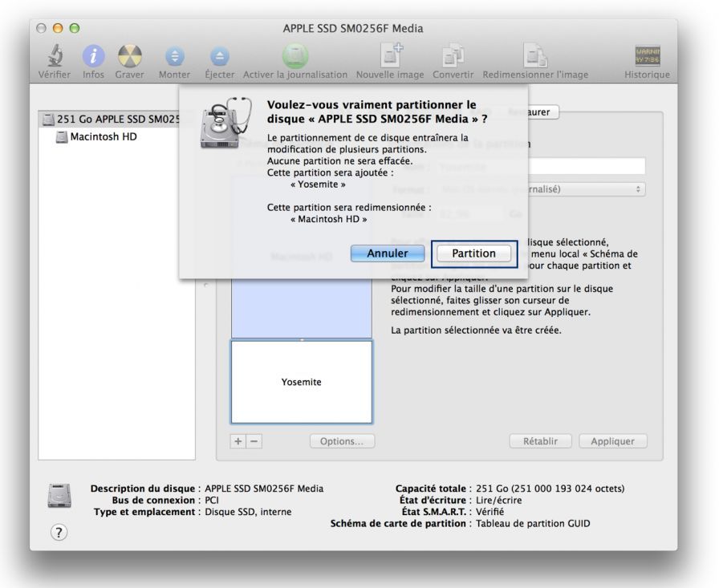This screenshot has width=719, height=588.
Task: Click the 'Tableau de partition GUID' text
Action: coord(533,523)
